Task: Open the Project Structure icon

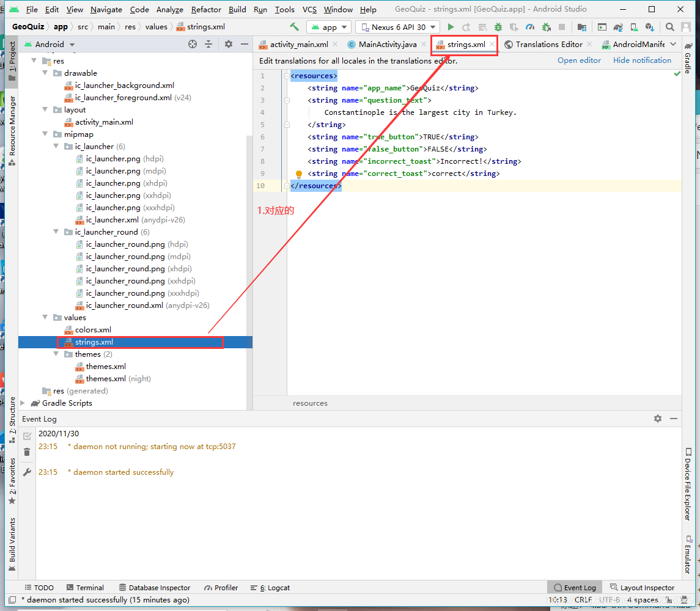Action: (x=581, y=27)
